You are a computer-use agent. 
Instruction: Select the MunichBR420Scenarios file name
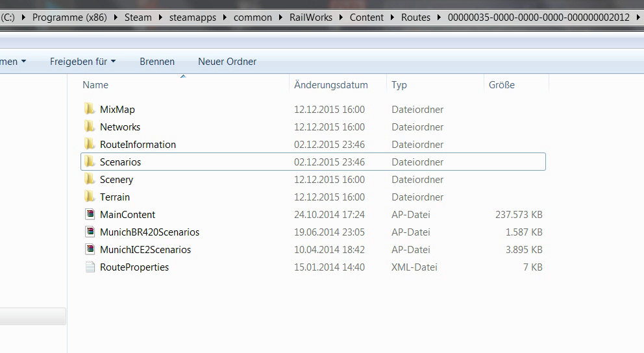(149, 232)
